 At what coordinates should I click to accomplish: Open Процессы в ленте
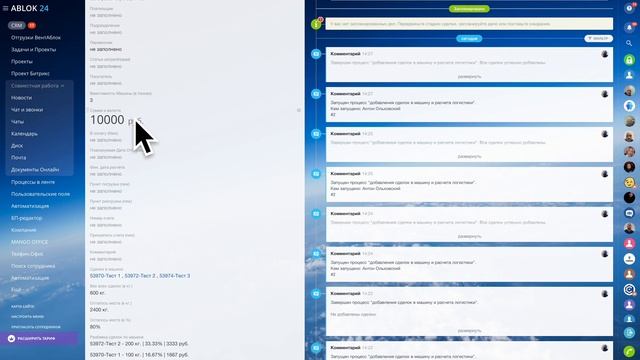[33, 182]
